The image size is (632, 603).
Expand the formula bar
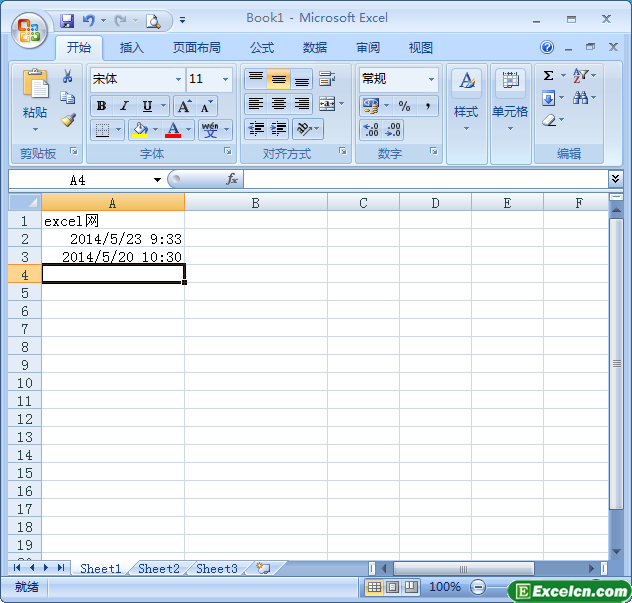[615, 179]
